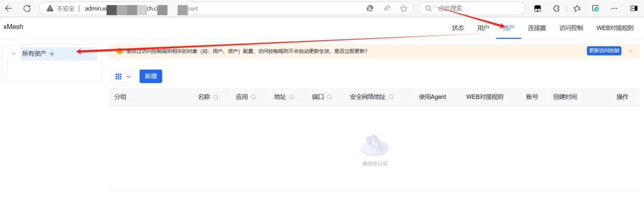Click the browser refresh button
The height and width of the screenshot is (210, 644).
(x=27, y=9)
